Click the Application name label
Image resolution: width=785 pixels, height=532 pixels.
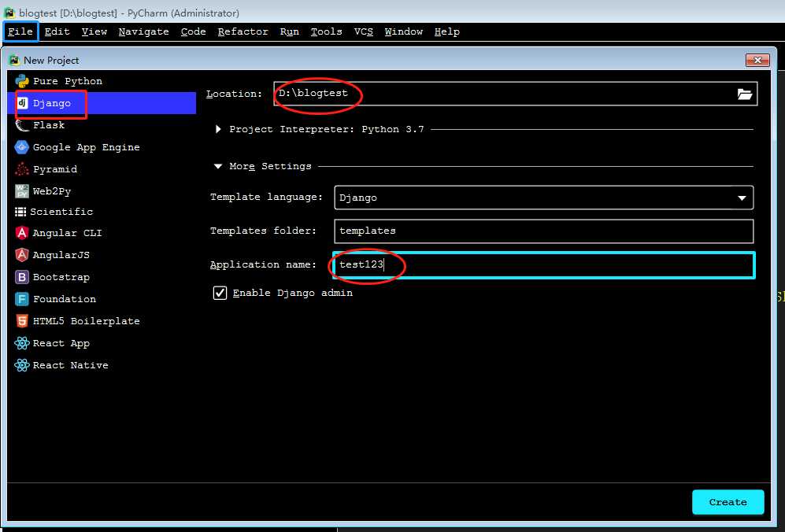tap(263, 264)
